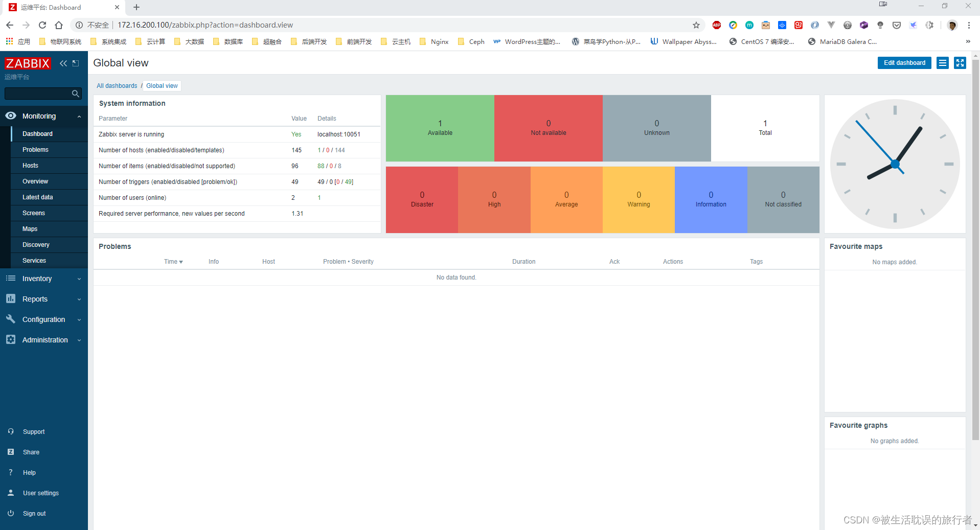
Task: Click the Zabbix logo
Action: point(28,63)
